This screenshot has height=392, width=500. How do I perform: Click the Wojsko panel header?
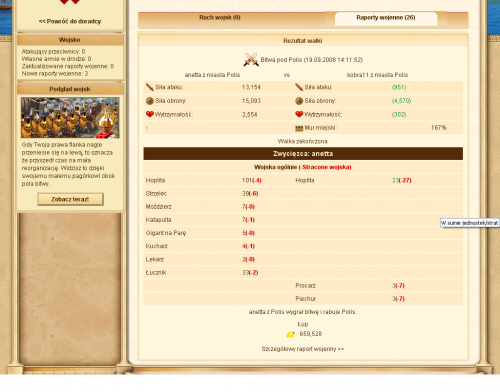click(70, 40)
